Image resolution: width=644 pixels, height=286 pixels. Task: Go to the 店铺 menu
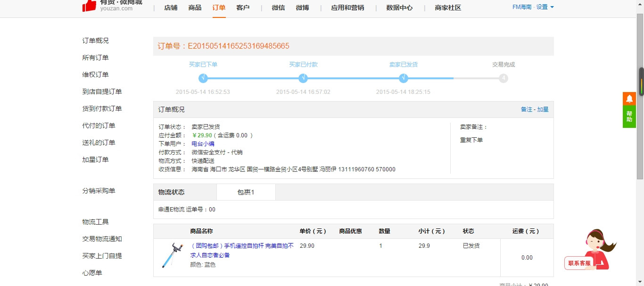[x=171, y=8]
